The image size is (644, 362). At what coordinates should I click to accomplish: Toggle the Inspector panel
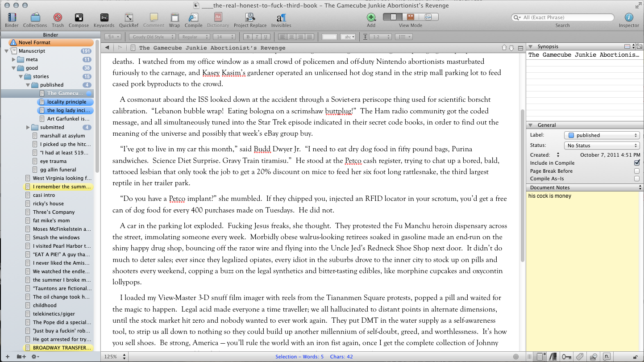[x=628, y=18]
